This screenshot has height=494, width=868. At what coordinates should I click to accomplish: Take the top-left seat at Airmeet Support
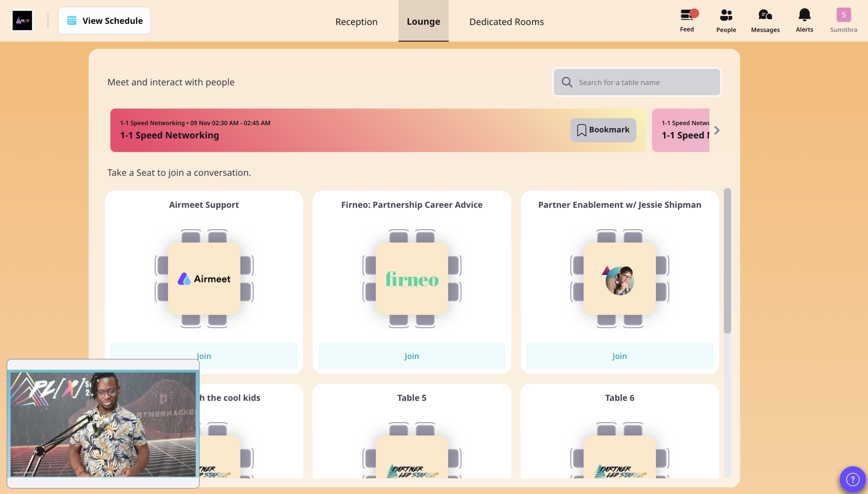pyautogui.click(x=191, y=236)
